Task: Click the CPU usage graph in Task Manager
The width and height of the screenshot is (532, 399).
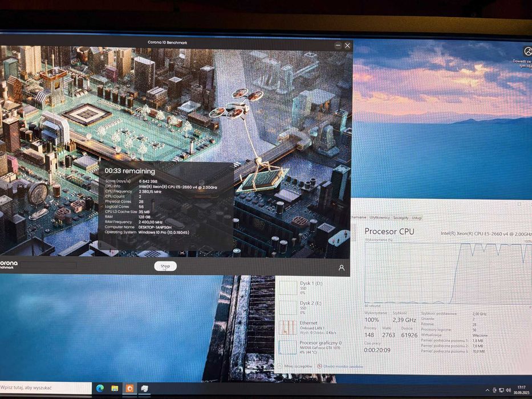Action: (x=448, y=273)
